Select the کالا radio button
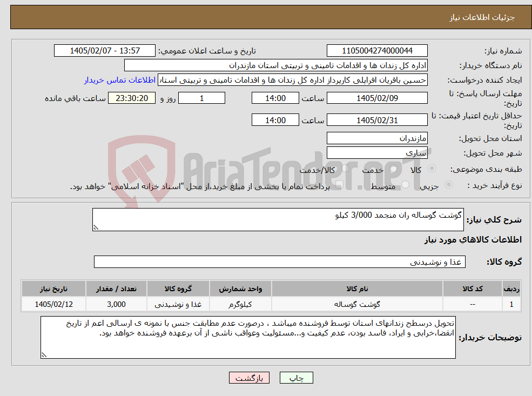532x396 pixels. tap(432, 169)
